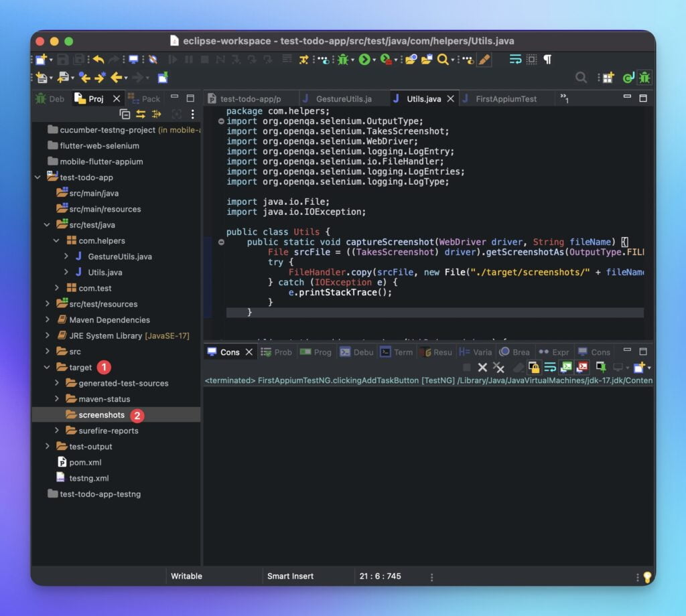Expand the surefire-reports folder
This screenshot has width=686, height=616.
click(x=56, y=430)
